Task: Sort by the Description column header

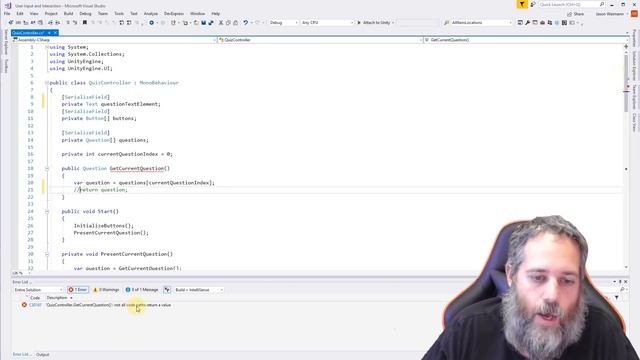Action: pos(57,298)
